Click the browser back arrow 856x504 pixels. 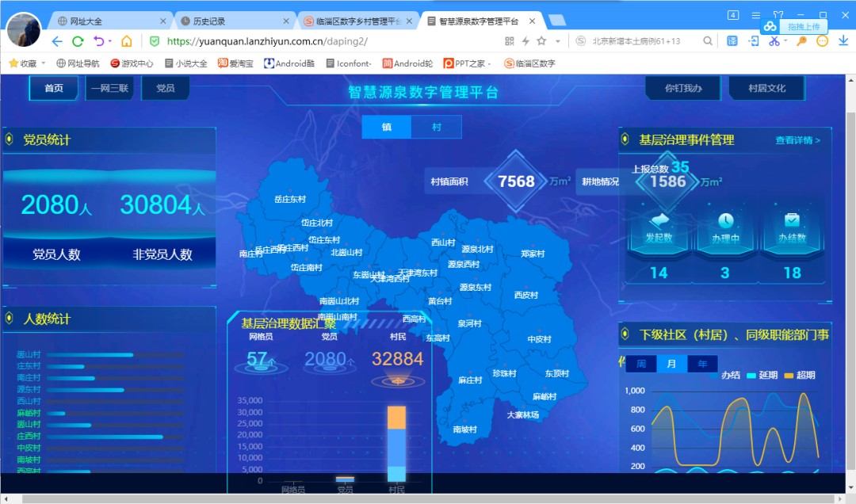56,41
